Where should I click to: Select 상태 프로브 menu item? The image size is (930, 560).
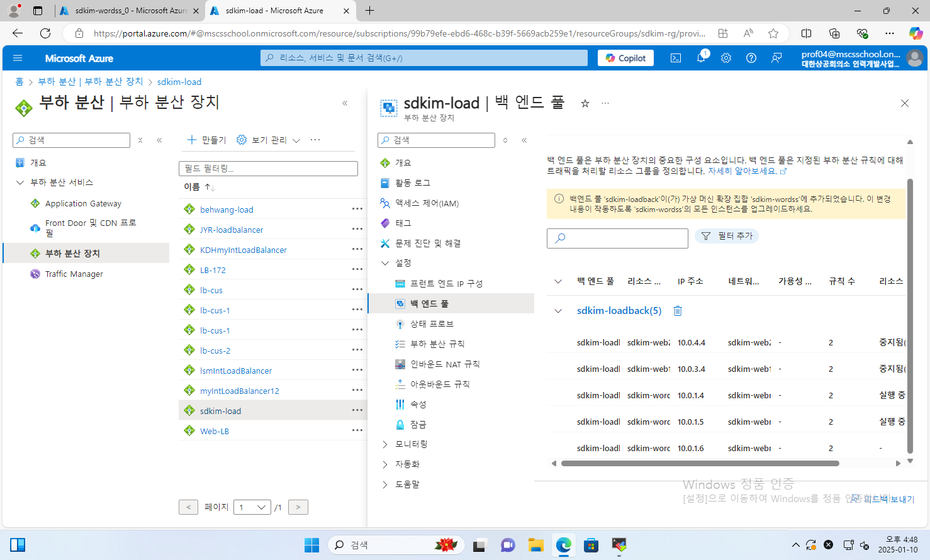(432, 324)
